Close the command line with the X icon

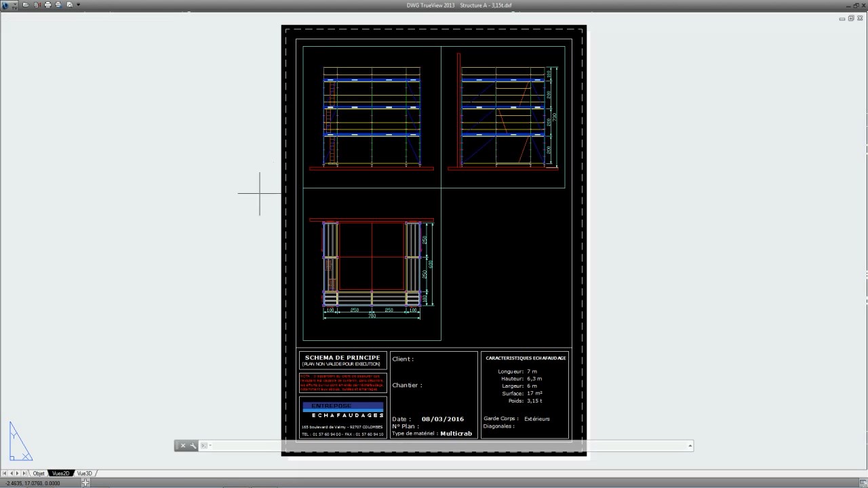183,445
